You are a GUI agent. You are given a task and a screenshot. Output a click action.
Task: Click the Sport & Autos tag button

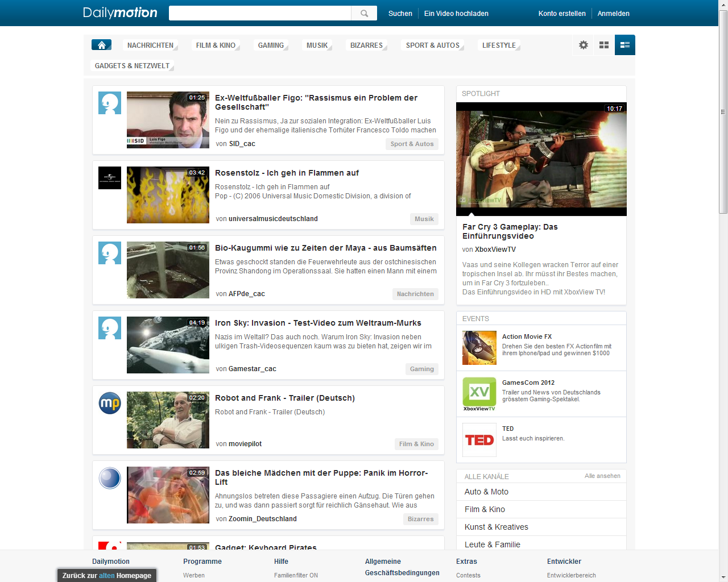point(412,144)
